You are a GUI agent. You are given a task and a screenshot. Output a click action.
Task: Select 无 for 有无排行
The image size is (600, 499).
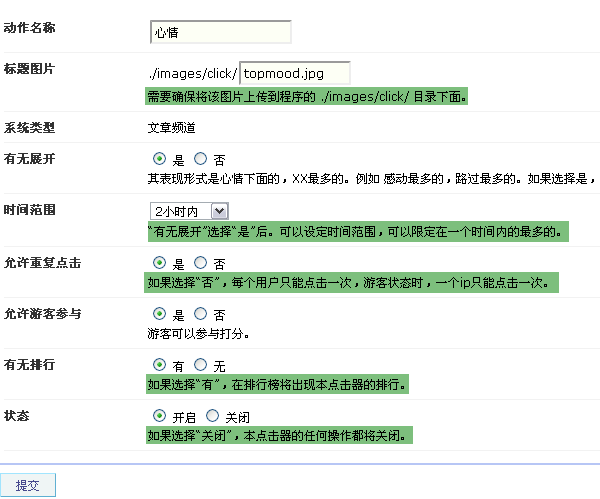click(200, 365)
